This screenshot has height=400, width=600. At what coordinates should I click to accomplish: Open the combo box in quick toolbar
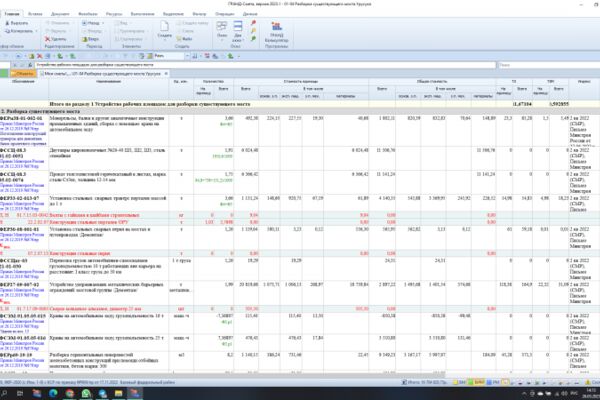click(171, 56)
